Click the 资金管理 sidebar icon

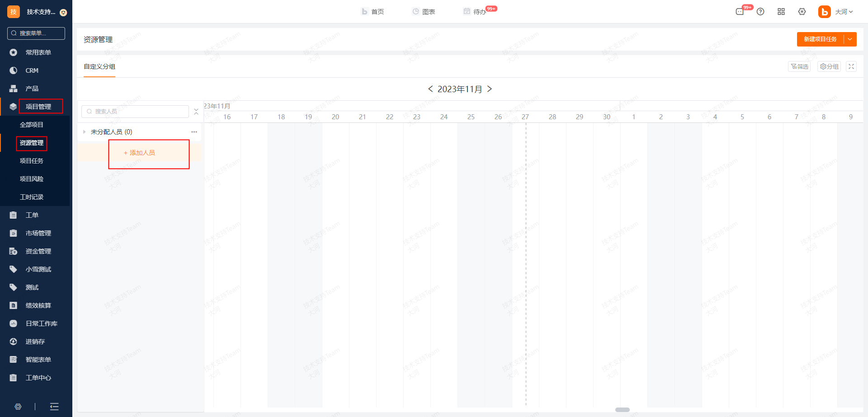pyautogui.click(x=14, y=251)
